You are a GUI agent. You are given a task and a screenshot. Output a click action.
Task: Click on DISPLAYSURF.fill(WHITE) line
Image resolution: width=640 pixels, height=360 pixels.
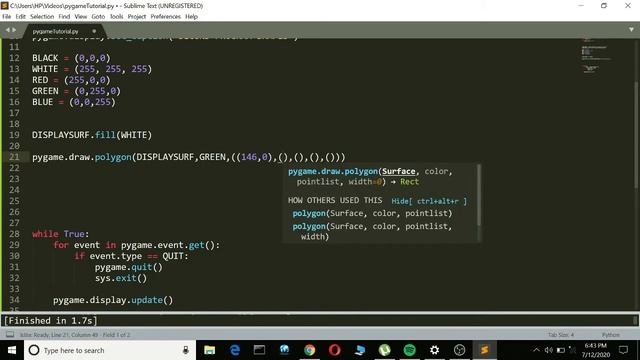pyautogui.click(x=92, y=135)
